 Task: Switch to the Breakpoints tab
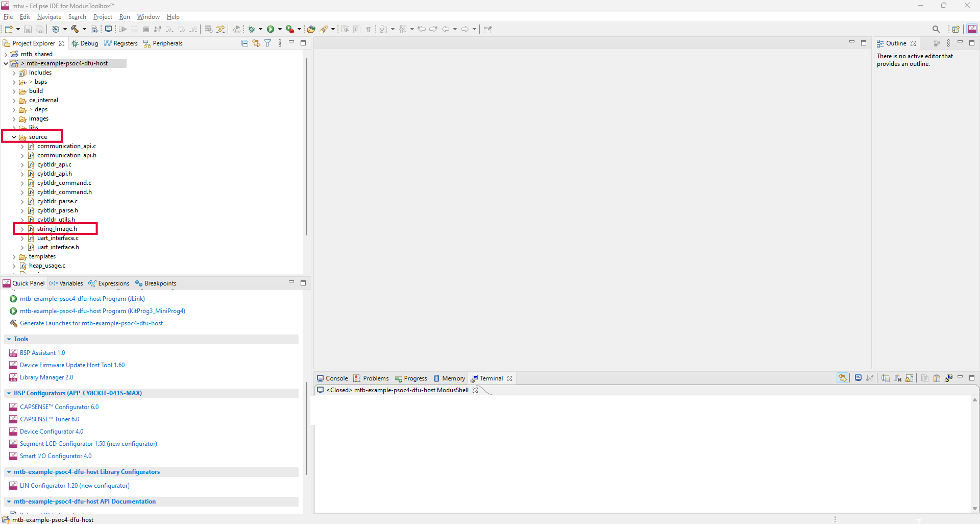pyautogui.click(x=156, y=284)
